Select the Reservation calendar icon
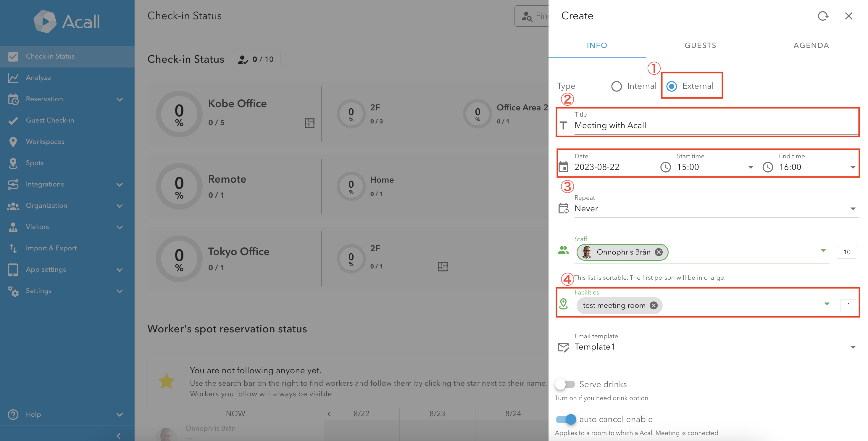Screen dimensions: 868x441 [x=13, y=99]
